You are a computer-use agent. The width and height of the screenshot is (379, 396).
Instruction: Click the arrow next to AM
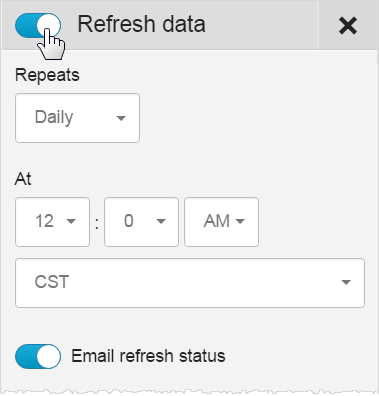pyautogui.click(x=240, y=221)
